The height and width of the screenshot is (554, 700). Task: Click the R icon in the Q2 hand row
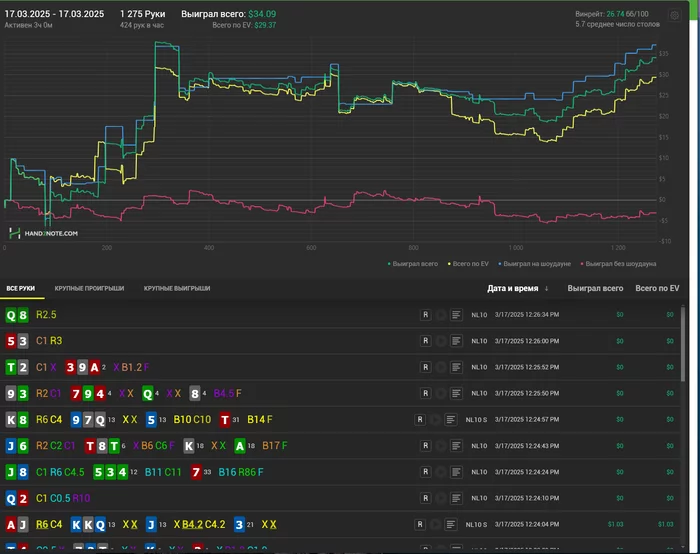click(425, 497)
